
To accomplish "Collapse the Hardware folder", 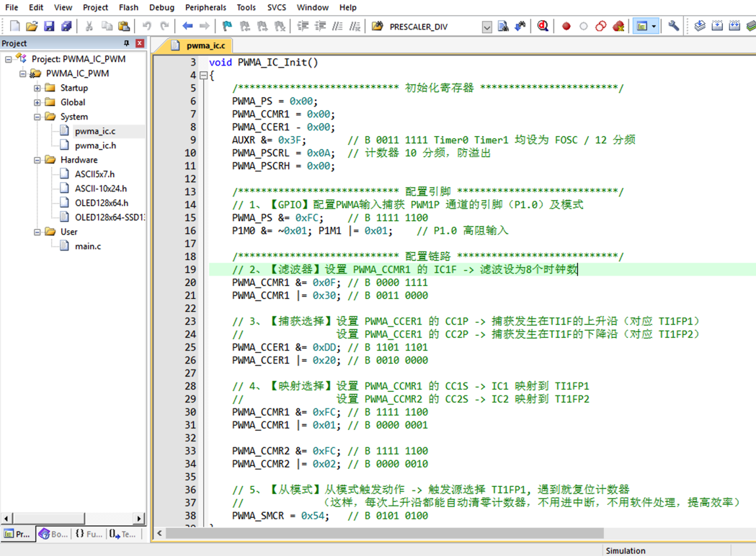I will pyautogui.click(x=37, y=160).
